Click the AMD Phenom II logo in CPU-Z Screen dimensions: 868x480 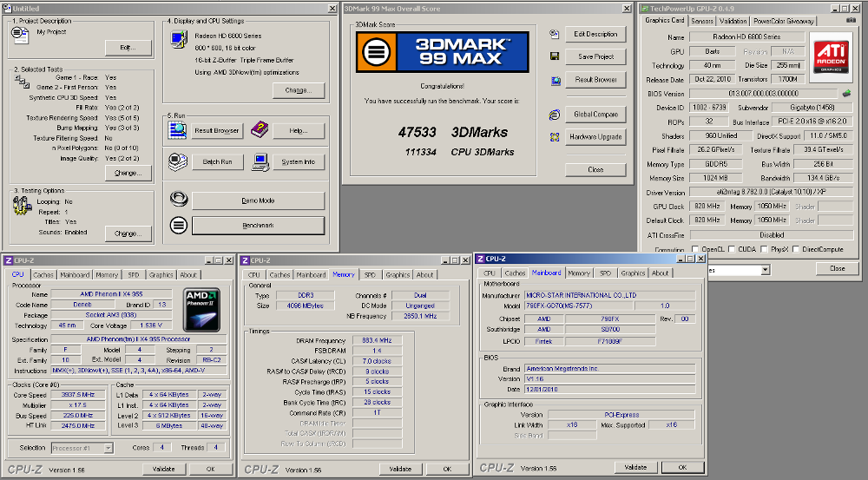click(201, 310)
